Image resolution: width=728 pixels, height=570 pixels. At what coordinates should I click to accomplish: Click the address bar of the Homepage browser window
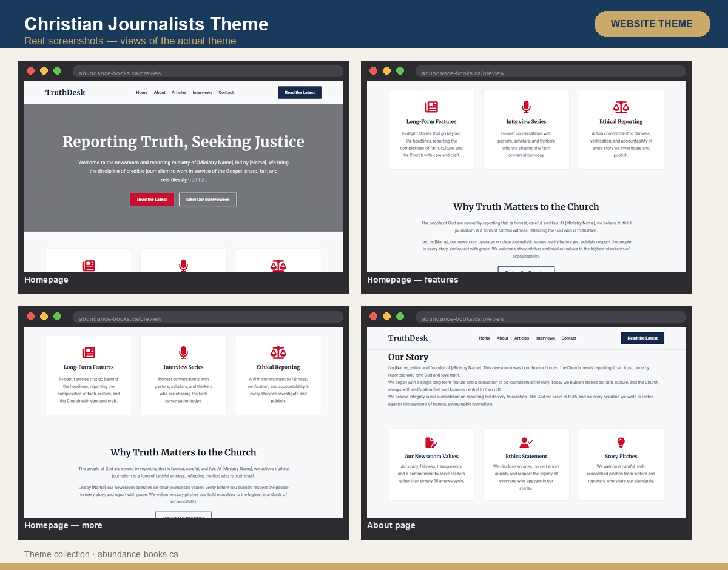(x=208, y=72)
